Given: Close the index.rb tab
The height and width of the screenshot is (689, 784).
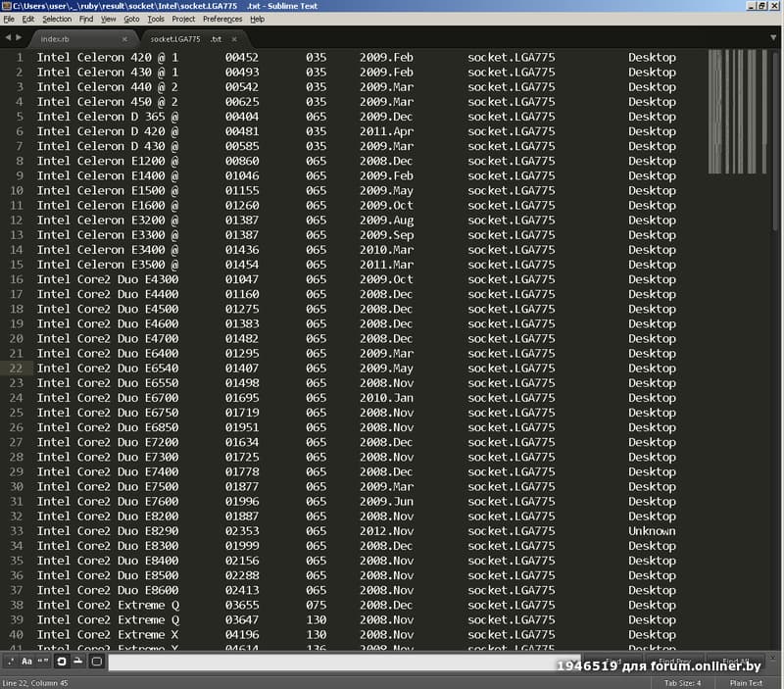Looking at the screenshot, I should [x=124, y=39].
